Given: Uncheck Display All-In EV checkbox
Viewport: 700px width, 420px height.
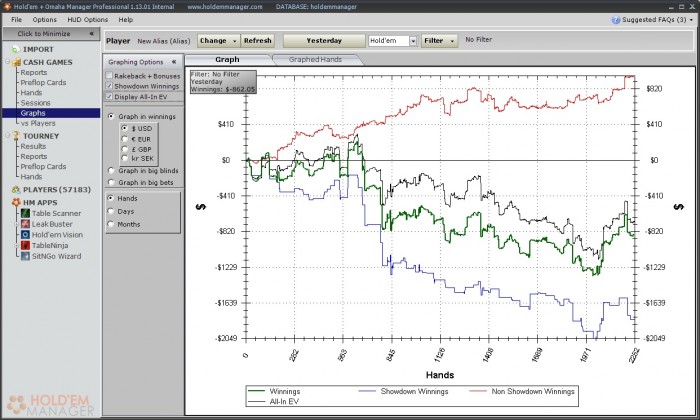Looking at the screenshot, I should click(109, 96).
